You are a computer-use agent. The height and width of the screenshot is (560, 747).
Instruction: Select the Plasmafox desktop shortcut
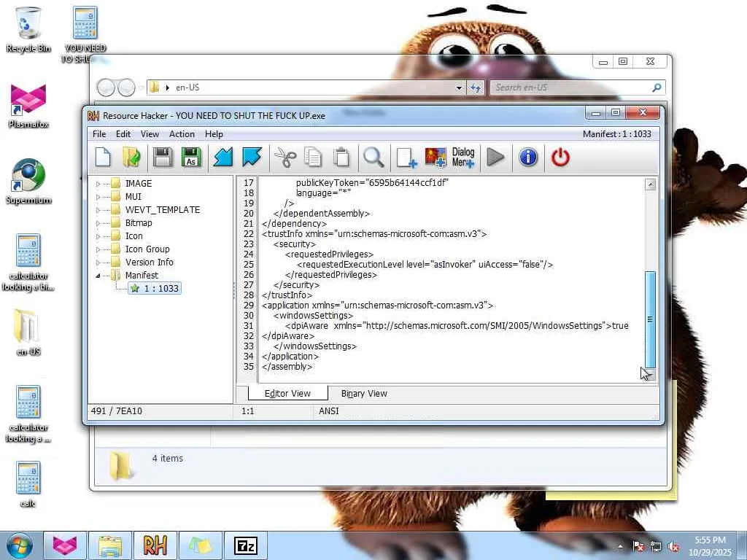coord(28,106)
